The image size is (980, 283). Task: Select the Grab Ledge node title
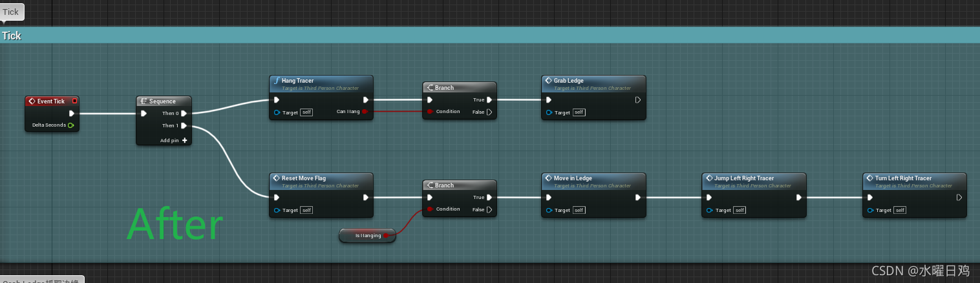[568, 81]
